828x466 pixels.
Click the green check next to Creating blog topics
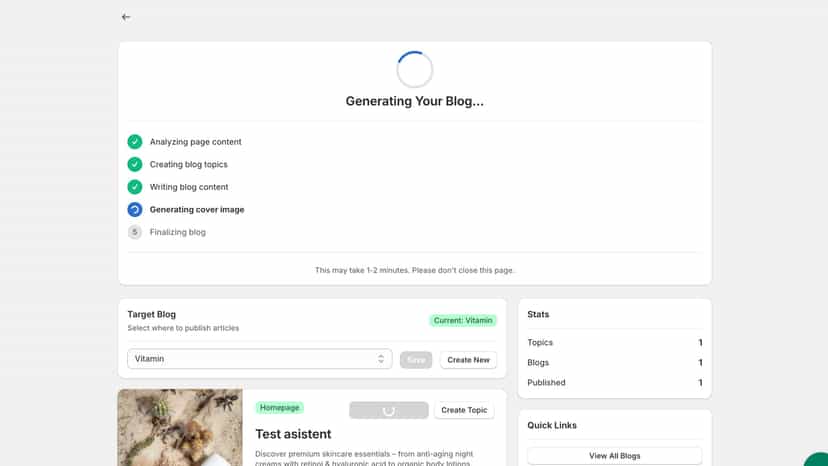click(135, 164)
